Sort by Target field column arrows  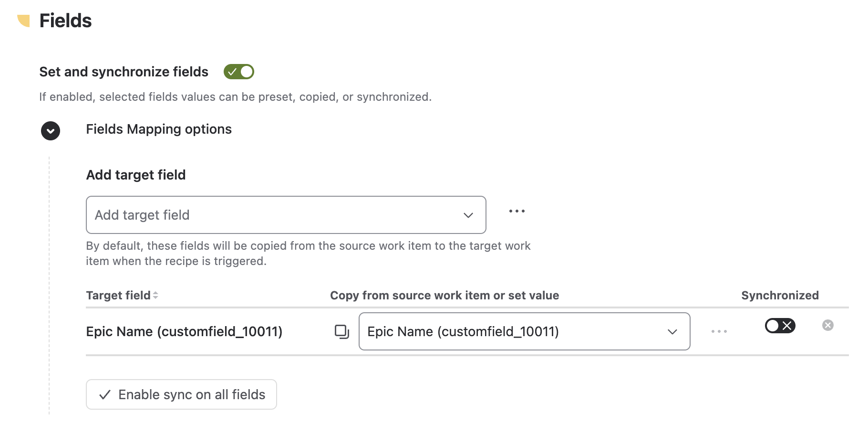(x=155, y=296)
